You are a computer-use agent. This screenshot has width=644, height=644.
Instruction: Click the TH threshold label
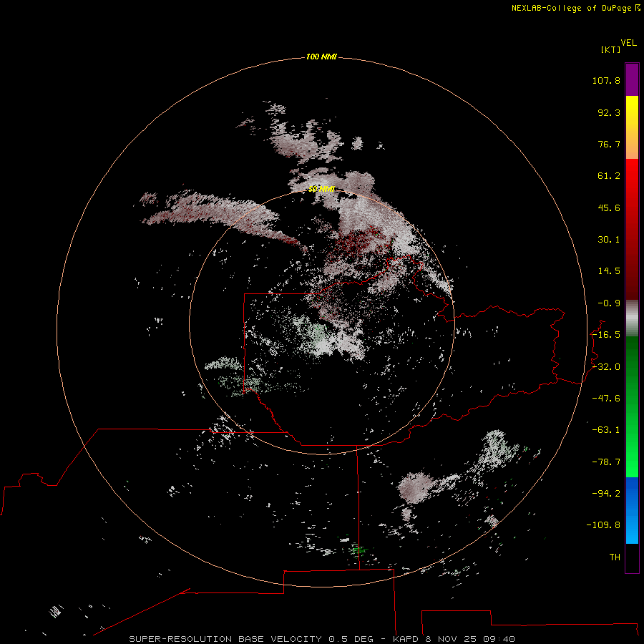[x=615, y=557]
